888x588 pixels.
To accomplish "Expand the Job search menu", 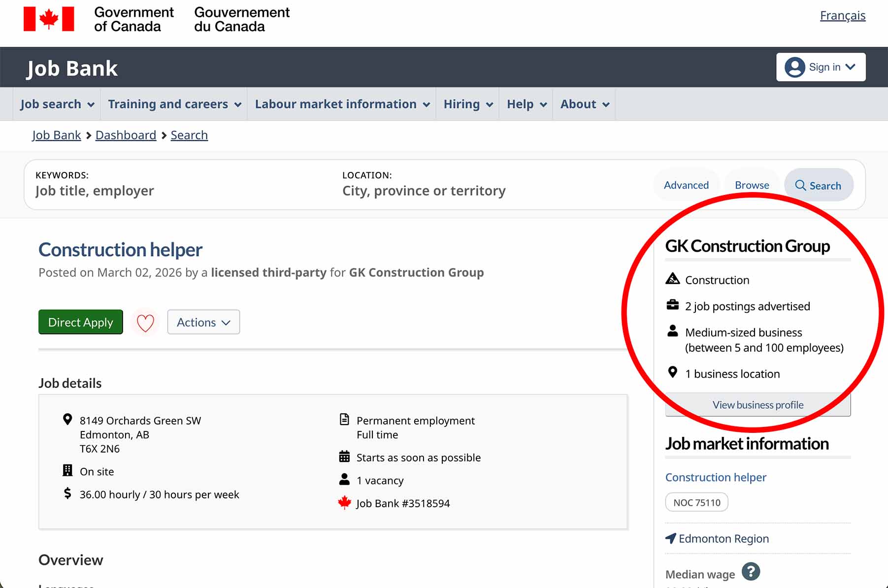I will point(57,104).
